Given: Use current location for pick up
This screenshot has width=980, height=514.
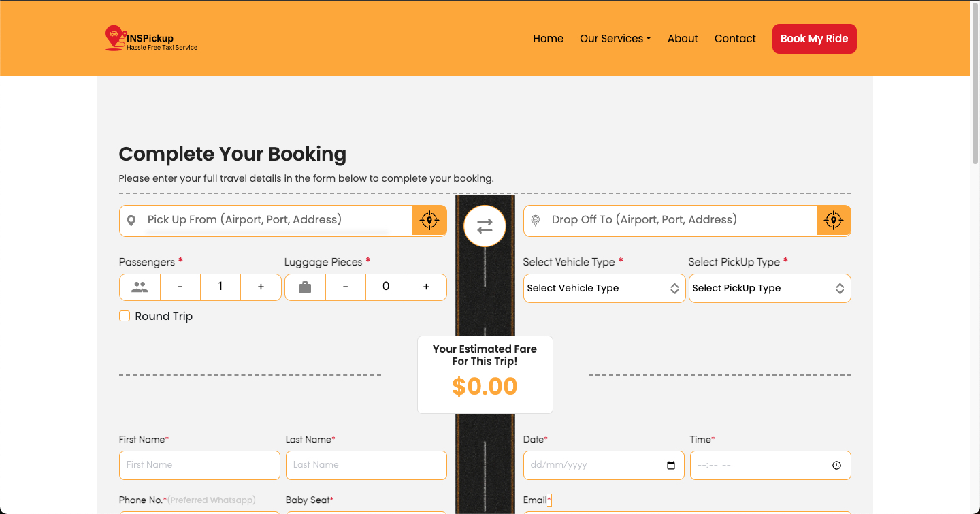Looking at the screenshot, I should tap(429, 221).
